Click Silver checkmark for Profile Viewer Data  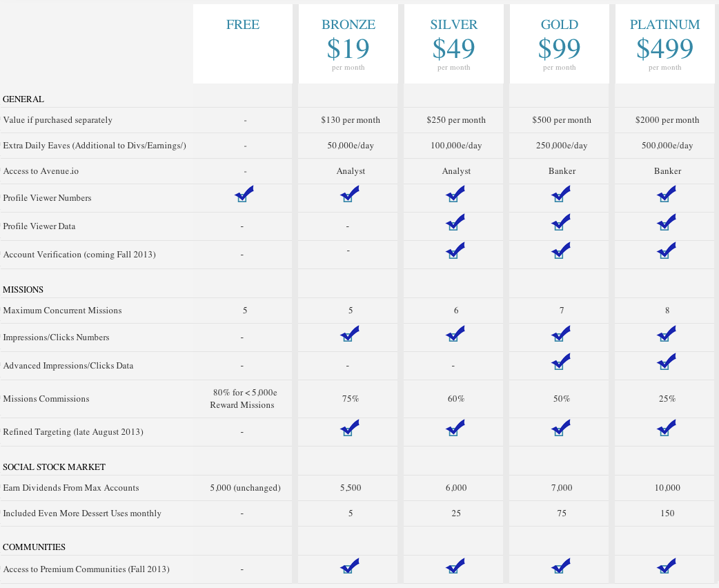coord(455,224)
